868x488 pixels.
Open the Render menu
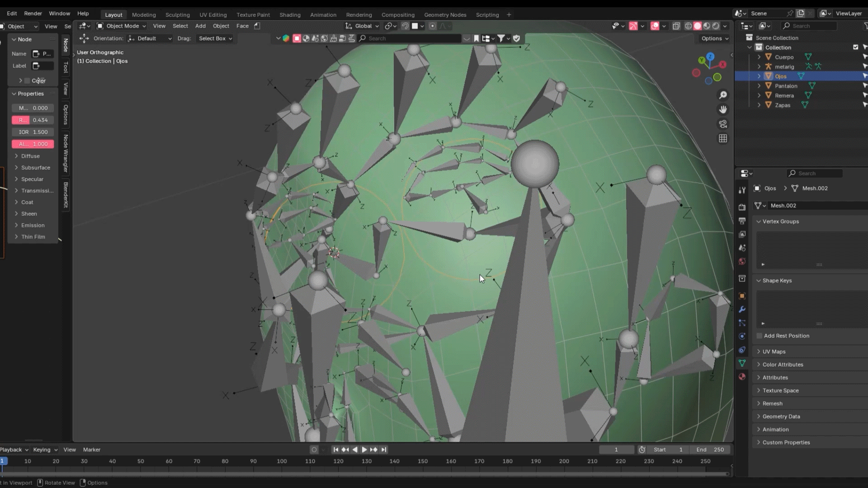(33, 14)
